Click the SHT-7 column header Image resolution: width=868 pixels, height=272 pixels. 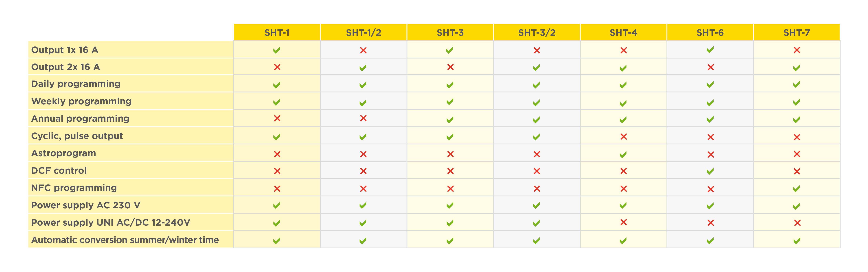(x=796, y=32)
